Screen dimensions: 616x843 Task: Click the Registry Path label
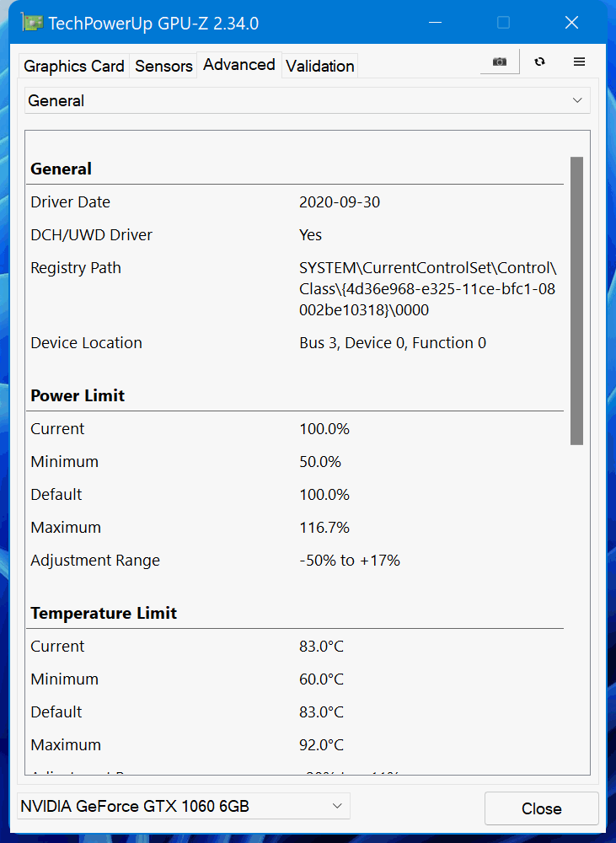pyautogui.click(x=76, y=268)
